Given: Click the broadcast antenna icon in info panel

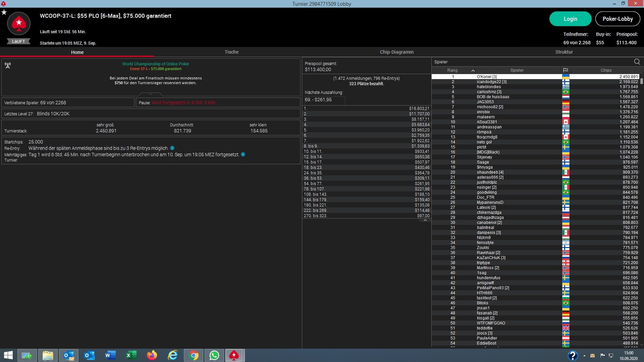Looking at the screenshot, I should 8,65.
